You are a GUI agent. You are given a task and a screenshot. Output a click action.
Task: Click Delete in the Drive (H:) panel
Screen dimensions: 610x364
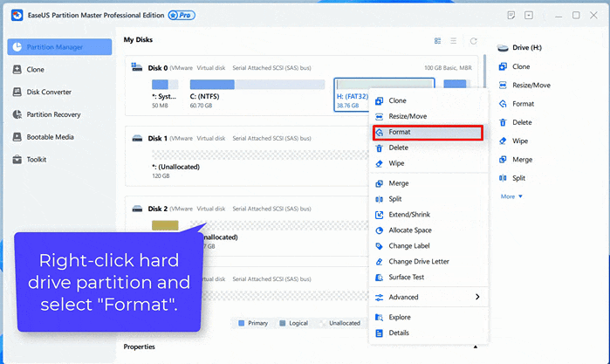[515, 122]
